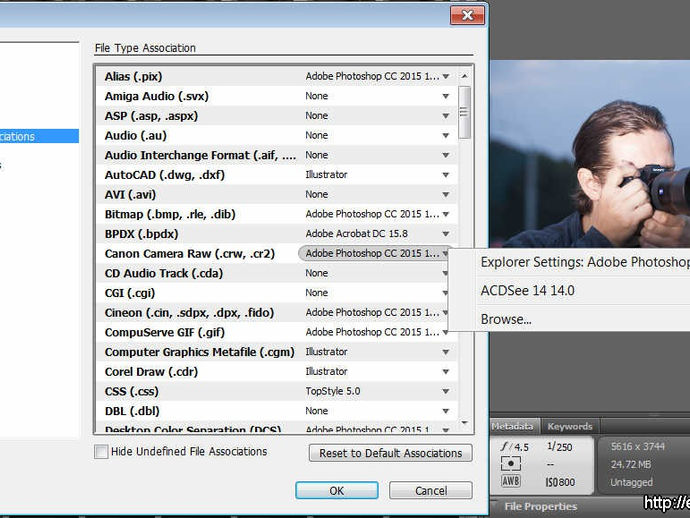The width and height of the screenshot is (690, 518).
Task: Click the File Type Association heading
Action: click(145, 48)
